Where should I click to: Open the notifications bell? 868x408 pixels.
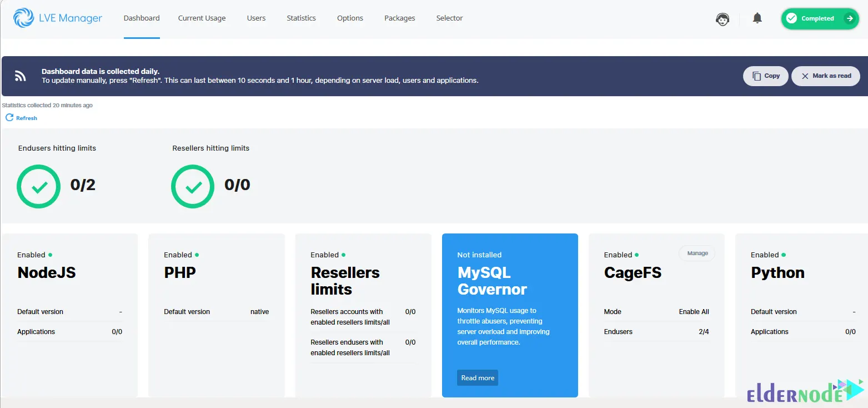click(757, 18)
